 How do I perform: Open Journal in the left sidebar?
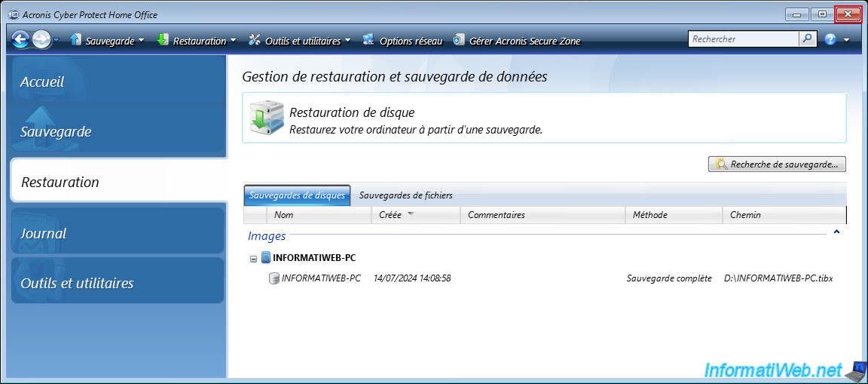pyautogui.click(x=44, y=234)
